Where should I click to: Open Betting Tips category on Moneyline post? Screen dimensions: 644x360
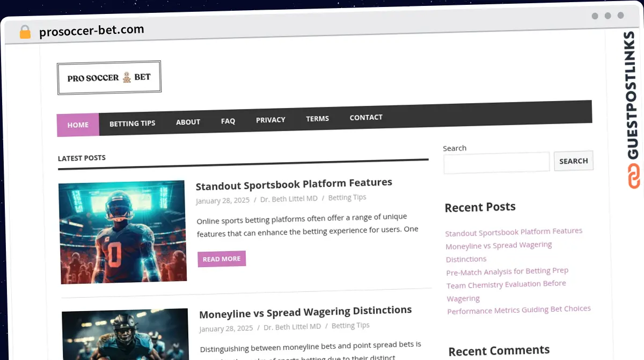(350, 325)
